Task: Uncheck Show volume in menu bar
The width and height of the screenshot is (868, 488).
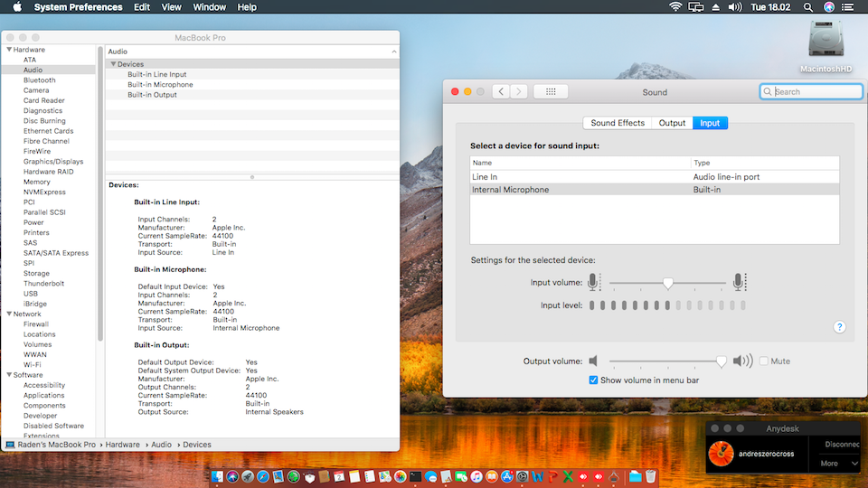Action: (x=594, y=380)
